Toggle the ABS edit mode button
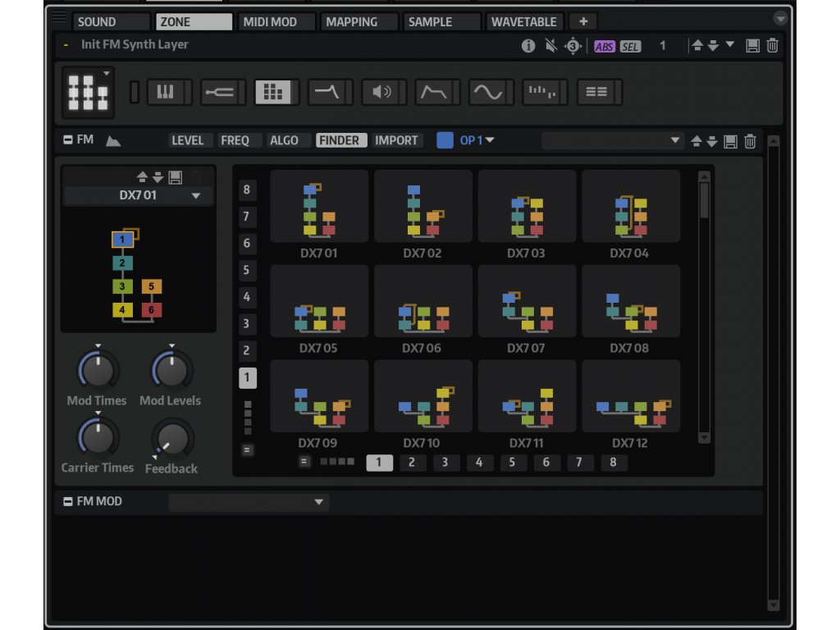Image resolution: width=840 pixels, height=630 pixels. click(605, 46)
